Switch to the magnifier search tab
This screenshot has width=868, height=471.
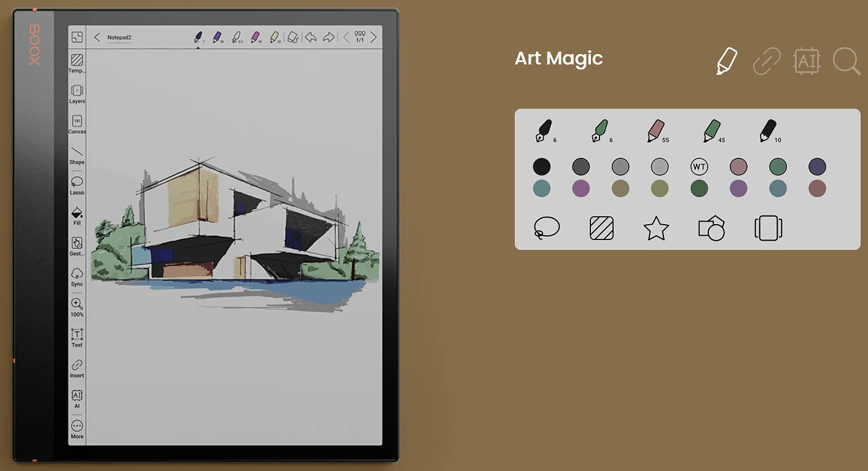(846, 61)
